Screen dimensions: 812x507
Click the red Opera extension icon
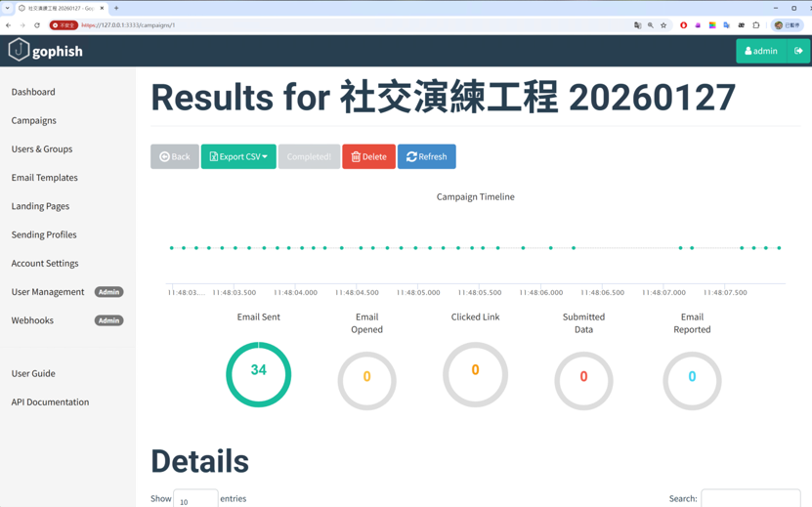click(684, 24)
